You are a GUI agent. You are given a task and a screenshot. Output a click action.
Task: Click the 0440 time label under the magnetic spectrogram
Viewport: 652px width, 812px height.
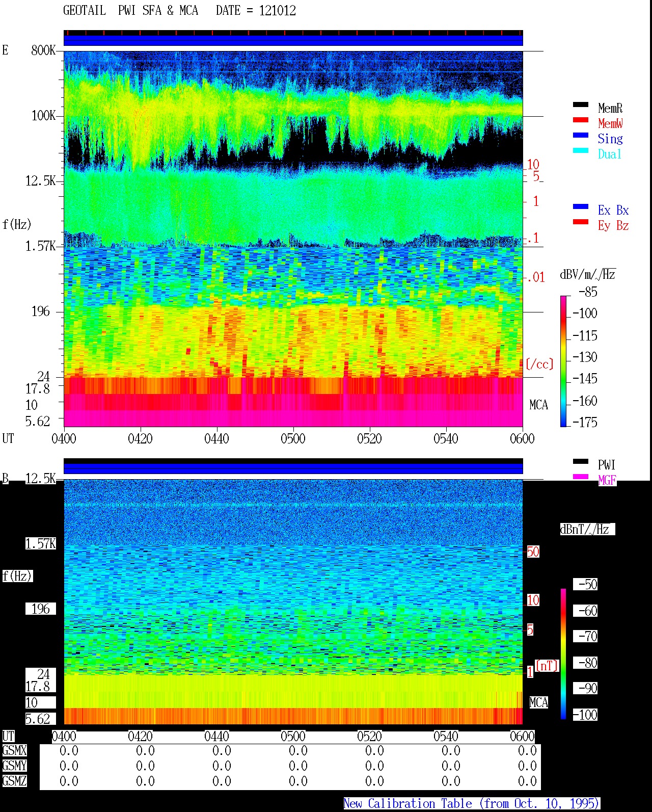(x=216, y=737)
